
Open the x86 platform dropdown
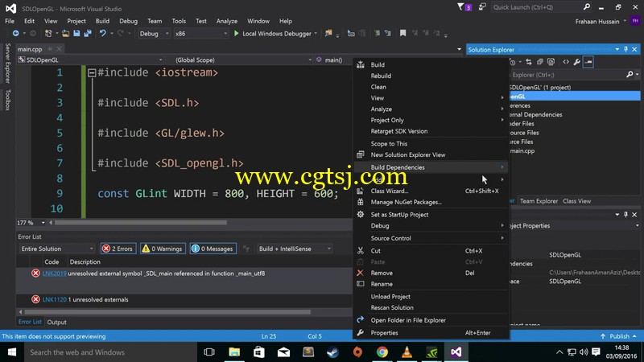click(200, 34)
